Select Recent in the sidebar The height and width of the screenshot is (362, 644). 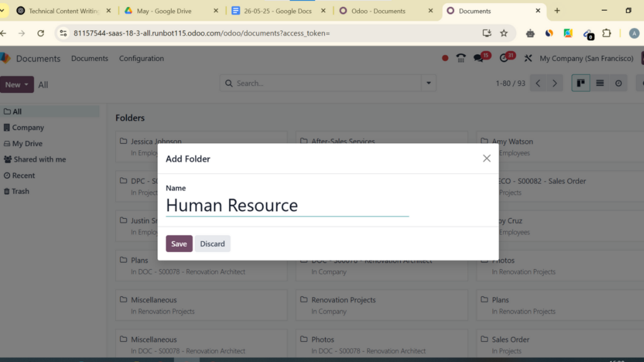pos(50,175)
